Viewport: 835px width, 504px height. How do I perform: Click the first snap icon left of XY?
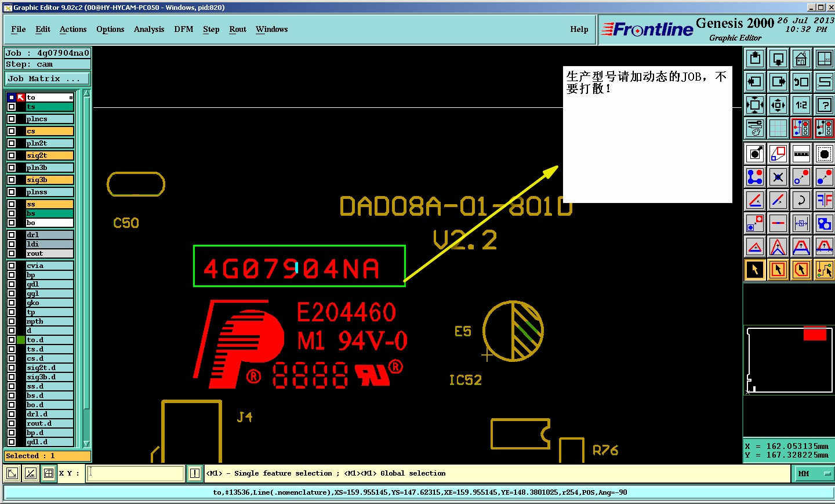click(x=12, y=473)
